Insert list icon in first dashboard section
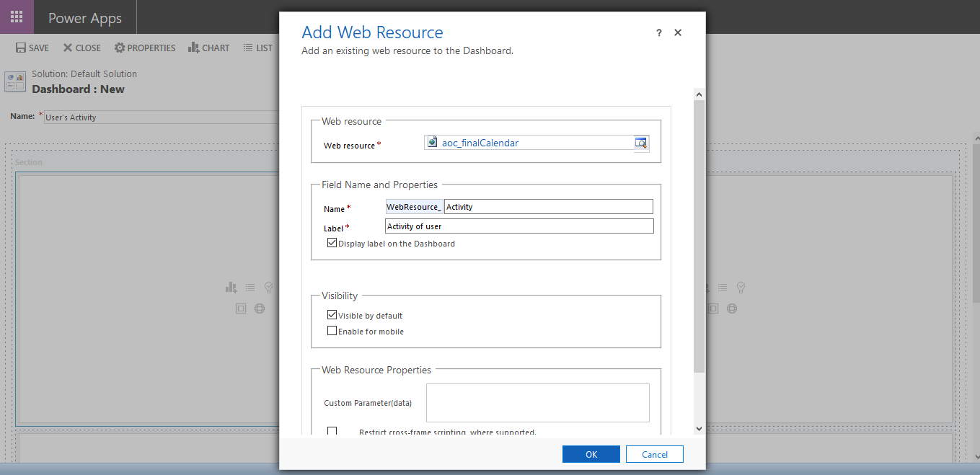 [x=250, y=288]
